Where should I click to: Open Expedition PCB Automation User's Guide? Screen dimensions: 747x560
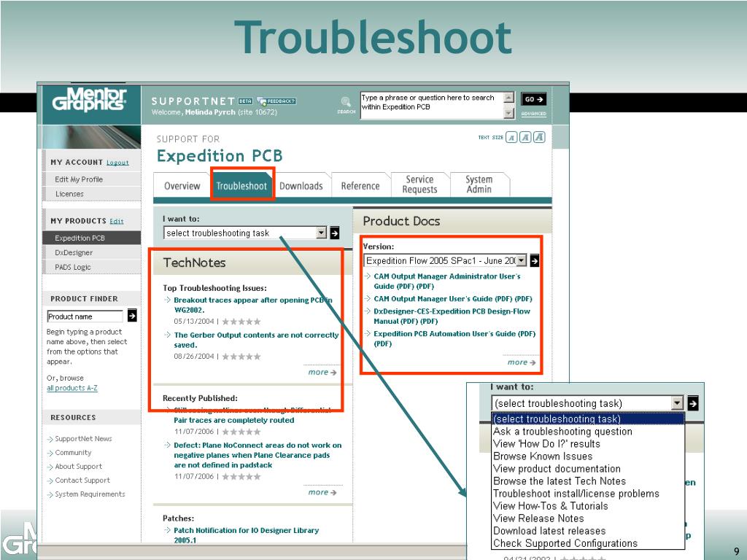(454, 339)
